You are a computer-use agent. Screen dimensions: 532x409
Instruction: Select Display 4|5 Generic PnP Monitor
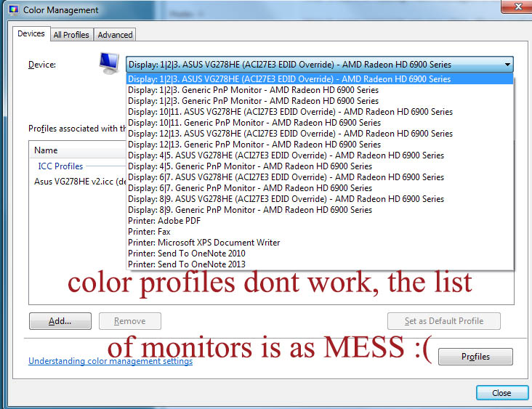pos(319,166)
